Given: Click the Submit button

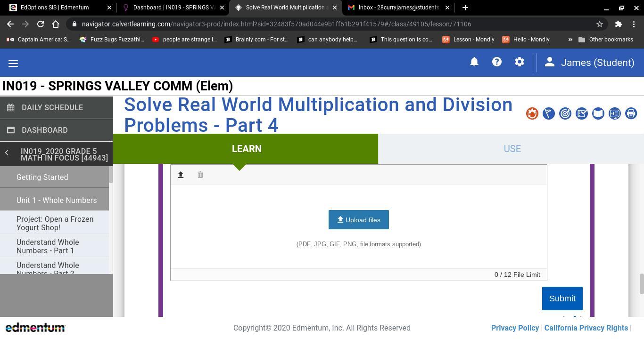Looking at the screenshot, I should [x=562, y=299].
